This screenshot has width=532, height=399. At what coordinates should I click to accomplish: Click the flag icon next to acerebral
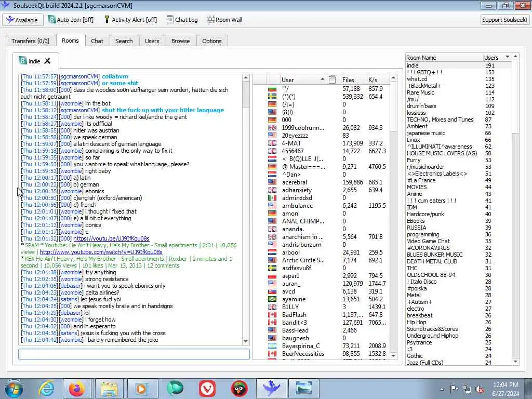(x=272, y=182)
